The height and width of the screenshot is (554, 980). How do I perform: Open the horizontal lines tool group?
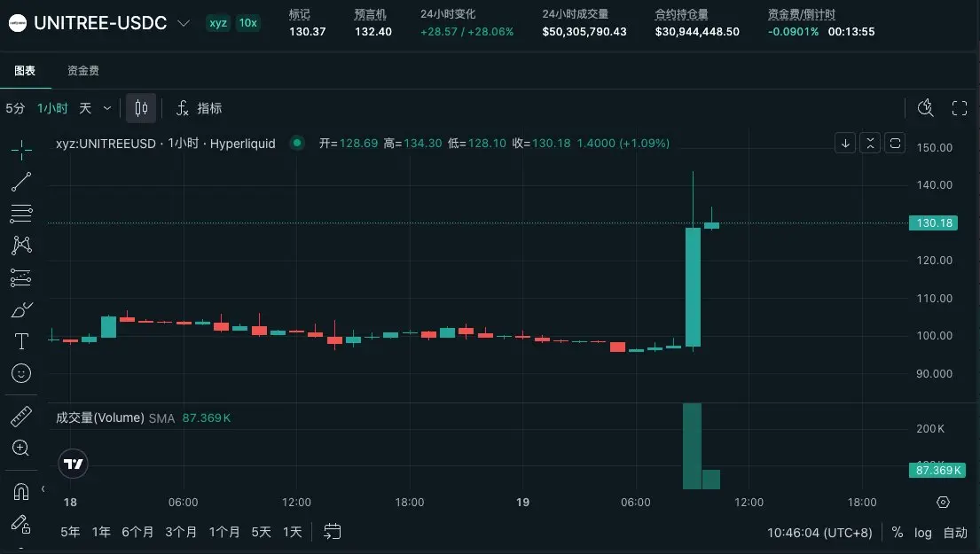tap(21, 214)
